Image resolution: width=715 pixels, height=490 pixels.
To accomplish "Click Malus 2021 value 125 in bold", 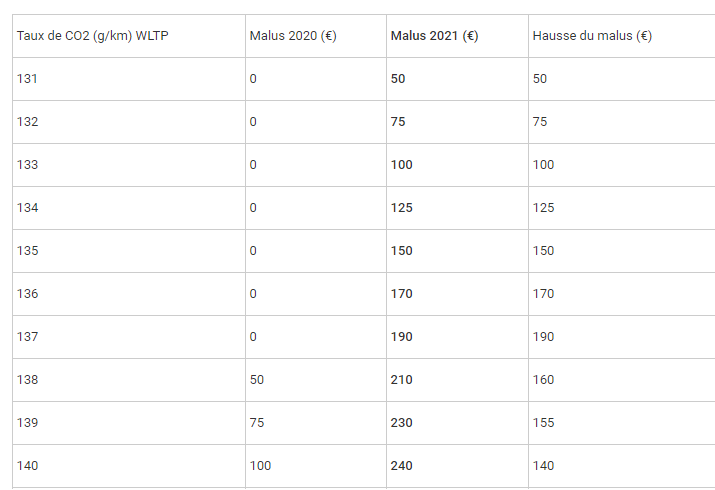I will click(x=401, y=208).
